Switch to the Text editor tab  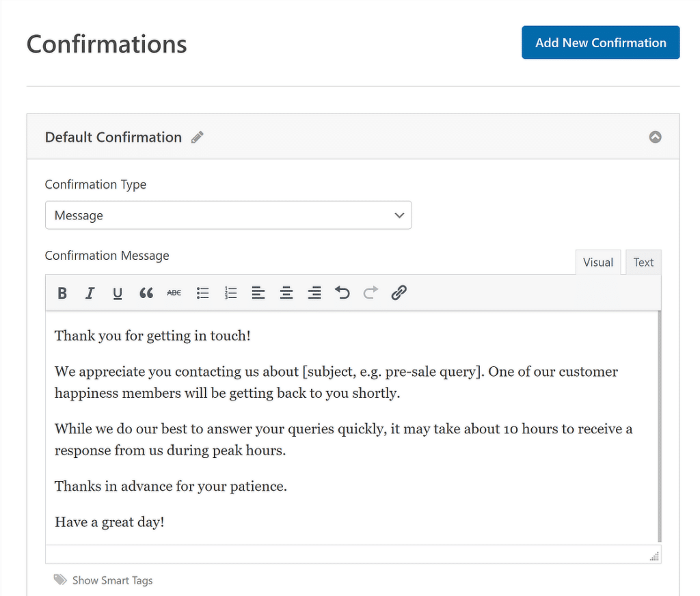click(643, 262)
